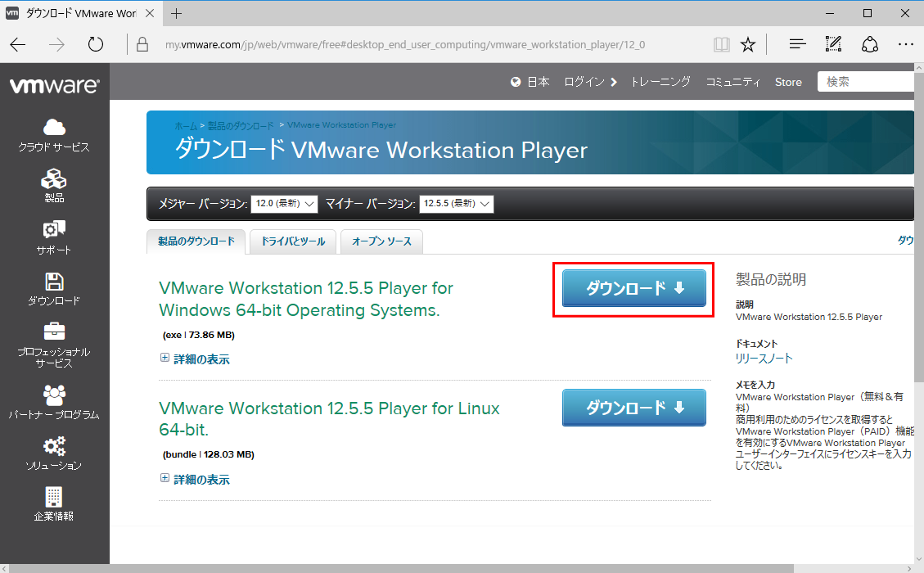Open the リリースノート link
924x573 pixels.
point(764,359)
